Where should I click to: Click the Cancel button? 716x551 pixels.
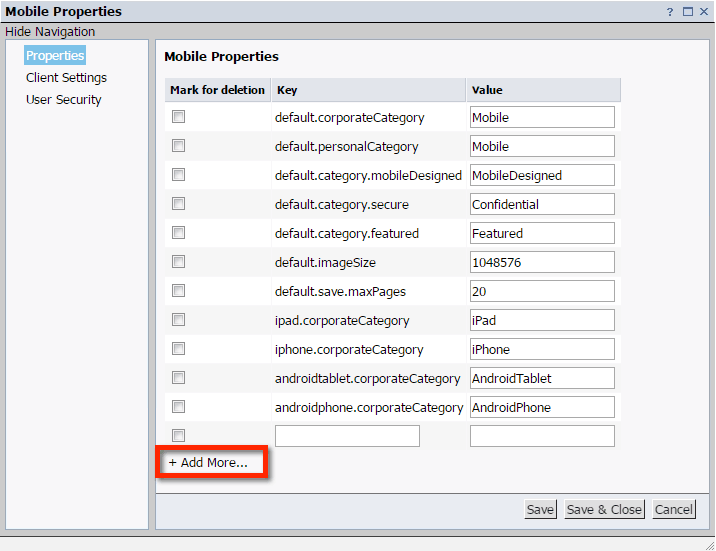673,510
